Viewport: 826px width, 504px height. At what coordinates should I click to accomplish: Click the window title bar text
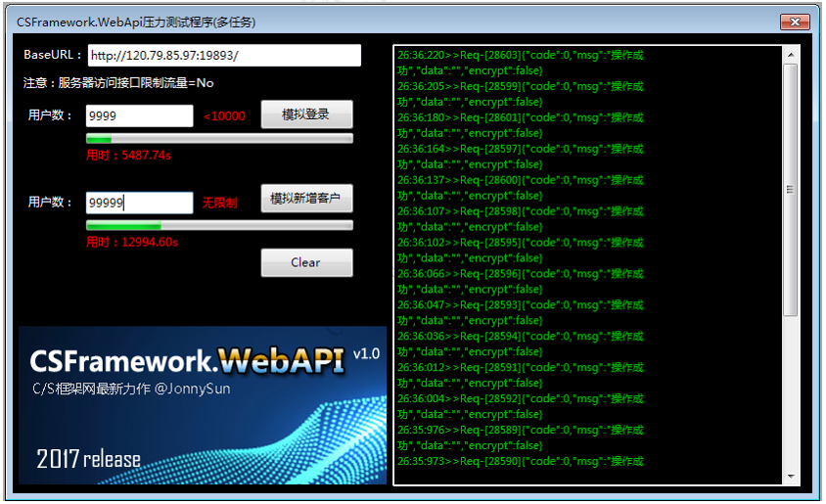coord(136,23)
